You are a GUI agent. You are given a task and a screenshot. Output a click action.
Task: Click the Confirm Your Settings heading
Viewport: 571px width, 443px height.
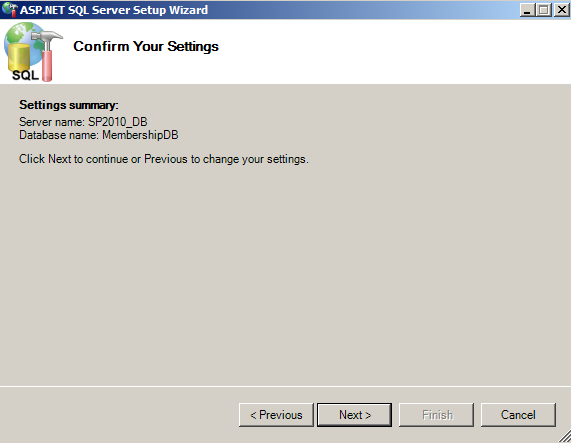[146, 47]
